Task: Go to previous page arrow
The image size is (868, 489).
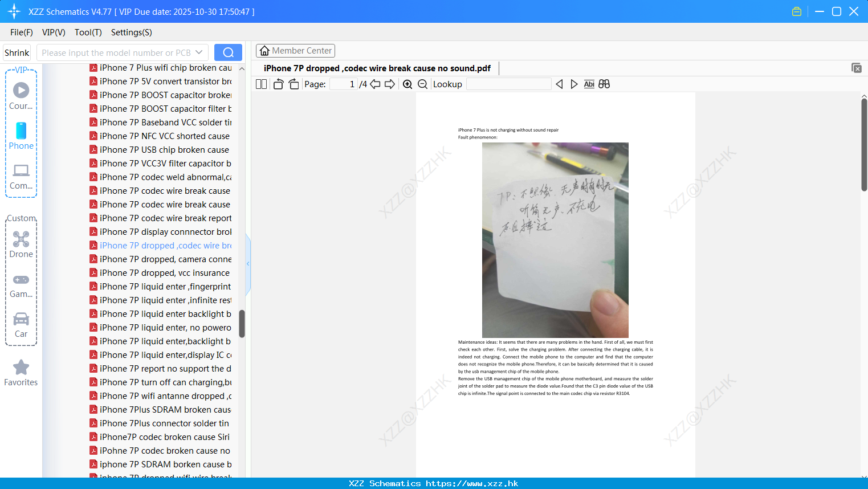Action: 375,84
